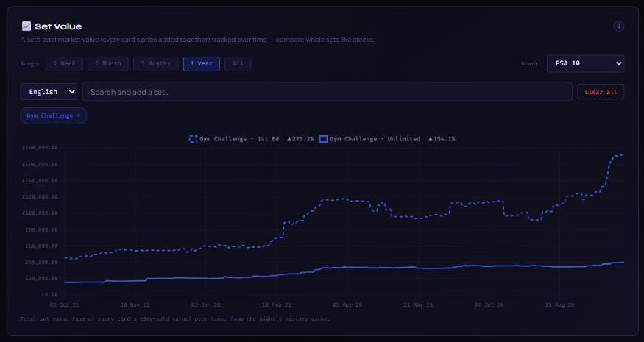644x342 pixels.
Task: Select the 1 Week range
Action: tap(64, 64)
